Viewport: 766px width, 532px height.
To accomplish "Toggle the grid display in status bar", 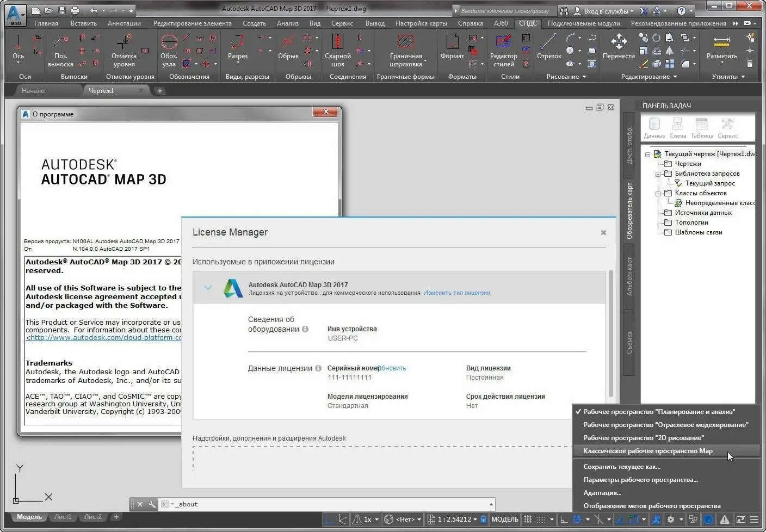I will [x=528, y=519].
